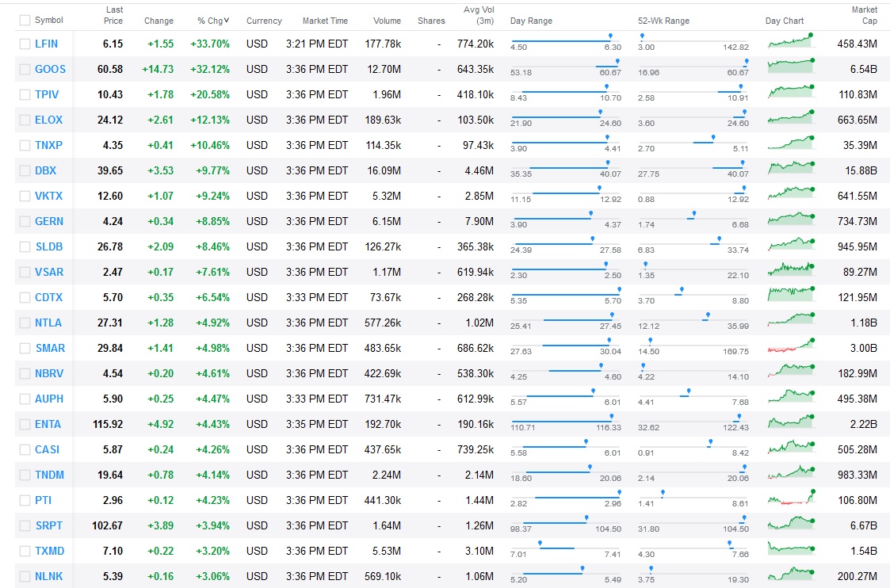Click the TXMD day range marker

(x=540, y=544)
